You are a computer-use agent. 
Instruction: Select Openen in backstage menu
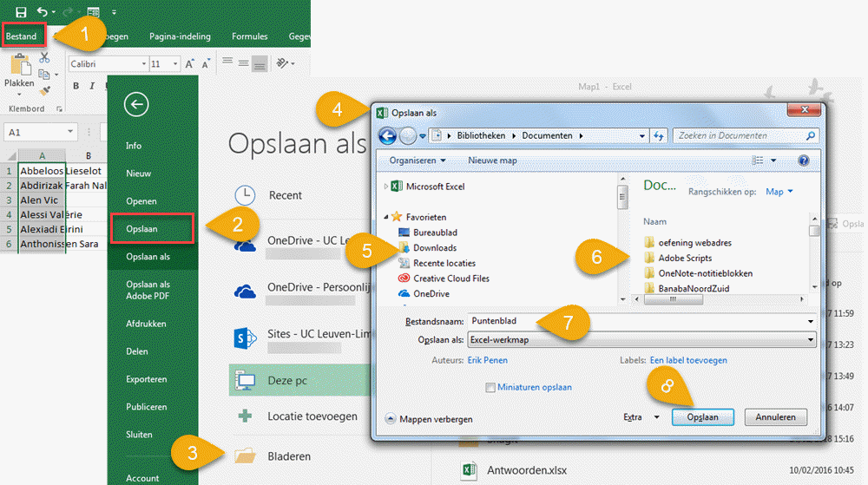coord(141,200)
